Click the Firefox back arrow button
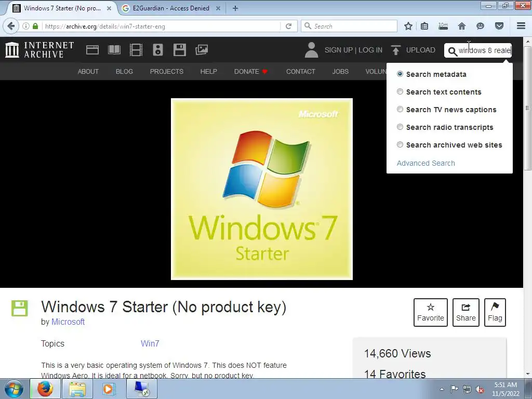The width and height of the screenshot is (532, 399). coord(11,26)
